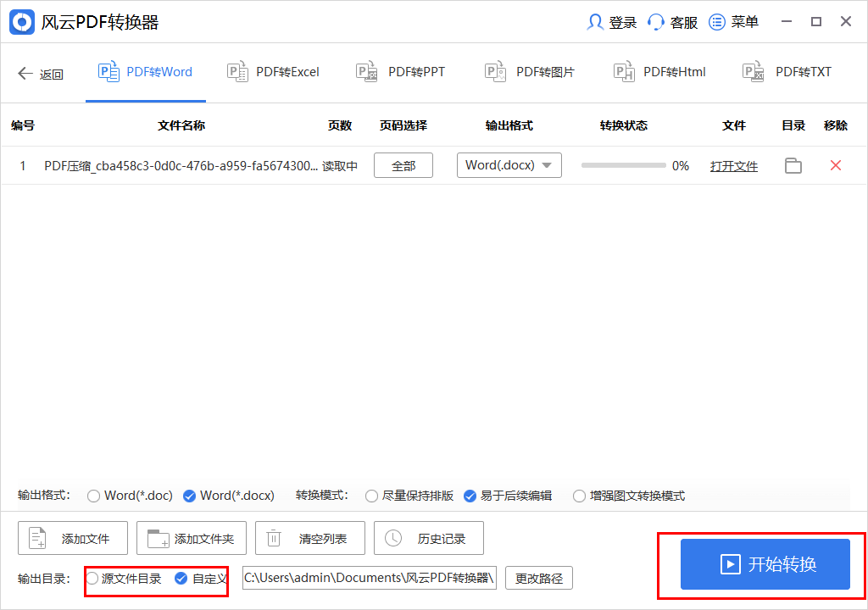This screenshot has height=610, width=868.
Task: Click the back arrow icon
Action: coord(25,73)
